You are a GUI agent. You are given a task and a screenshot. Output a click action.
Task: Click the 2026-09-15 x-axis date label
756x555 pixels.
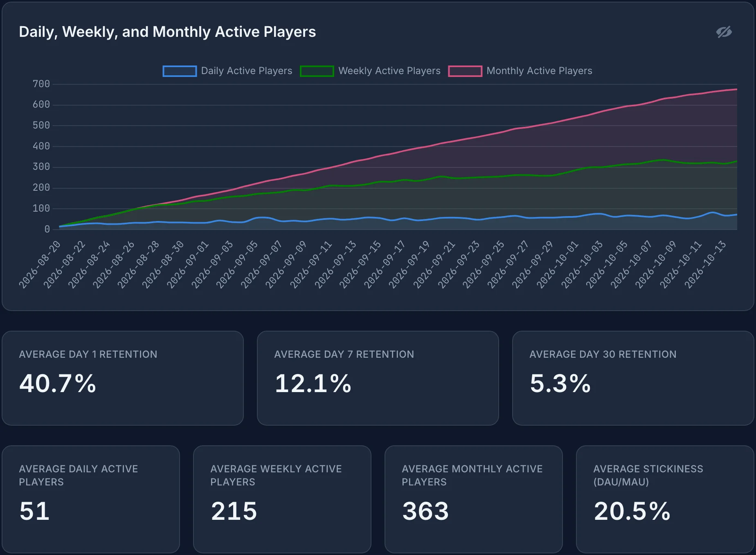coord(360,265)
